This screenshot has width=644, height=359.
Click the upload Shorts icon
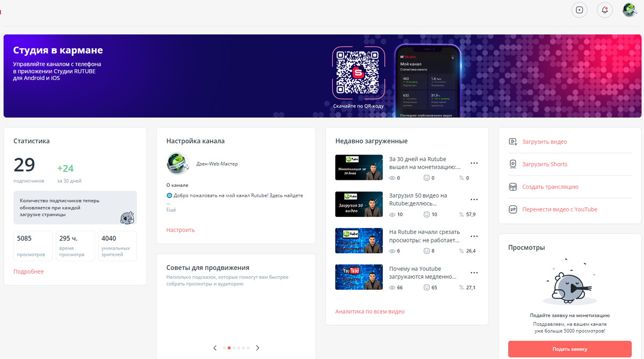[x=513, y=164]
